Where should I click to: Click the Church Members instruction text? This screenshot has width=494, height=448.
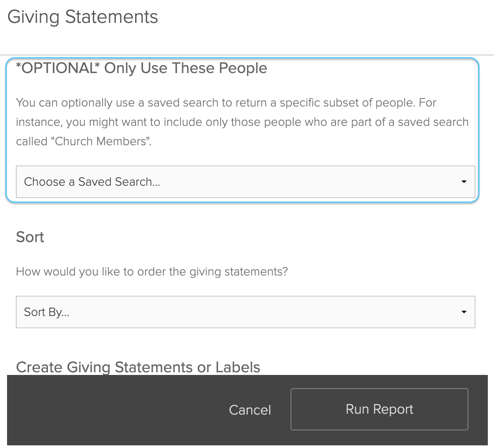tap(242, 122)
